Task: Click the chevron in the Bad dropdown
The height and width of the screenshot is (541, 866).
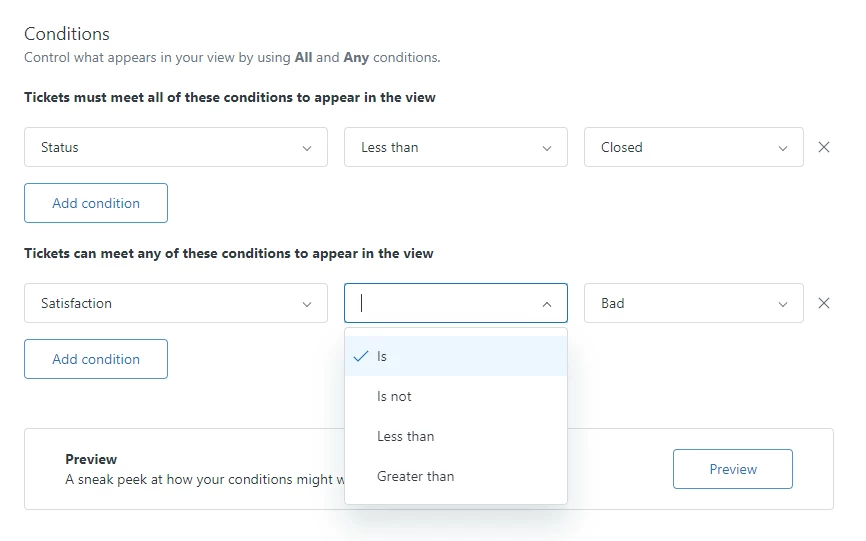Action: (x=783, y=304)
